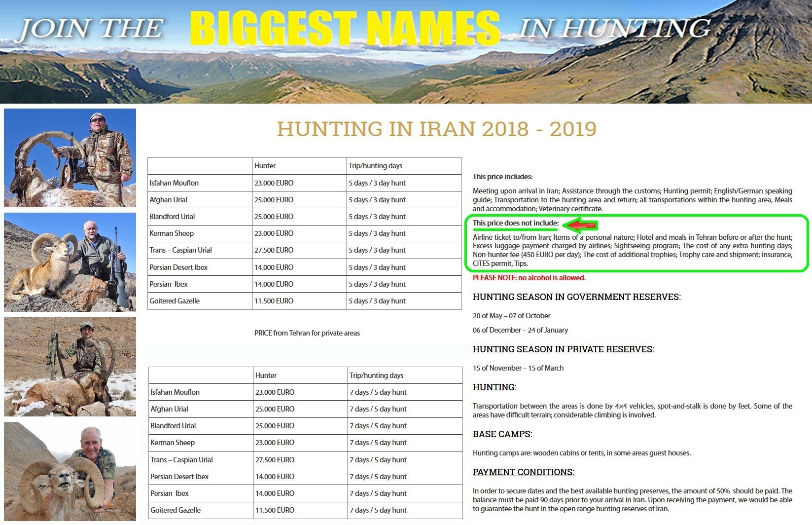Screen dimensions: 812x525
Task: Click the red 'no alcohol is allowed' note
Action: point(529,278)
